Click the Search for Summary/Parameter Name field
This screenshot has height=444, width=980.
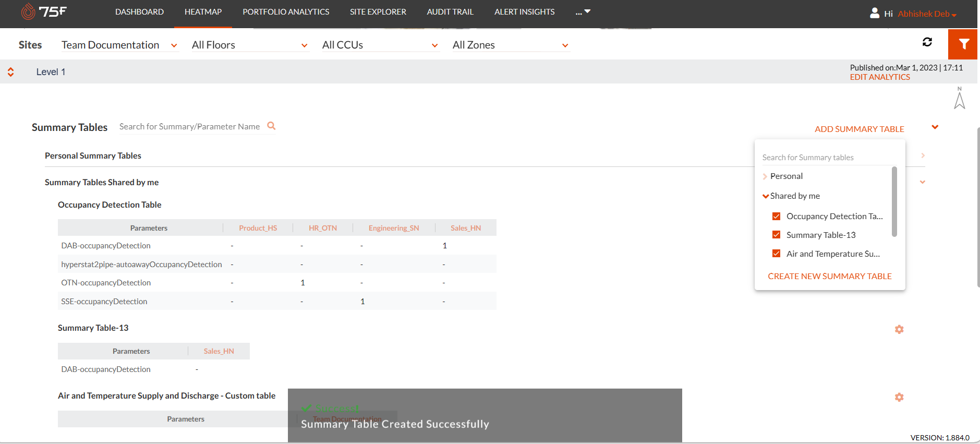click(190, 127)
